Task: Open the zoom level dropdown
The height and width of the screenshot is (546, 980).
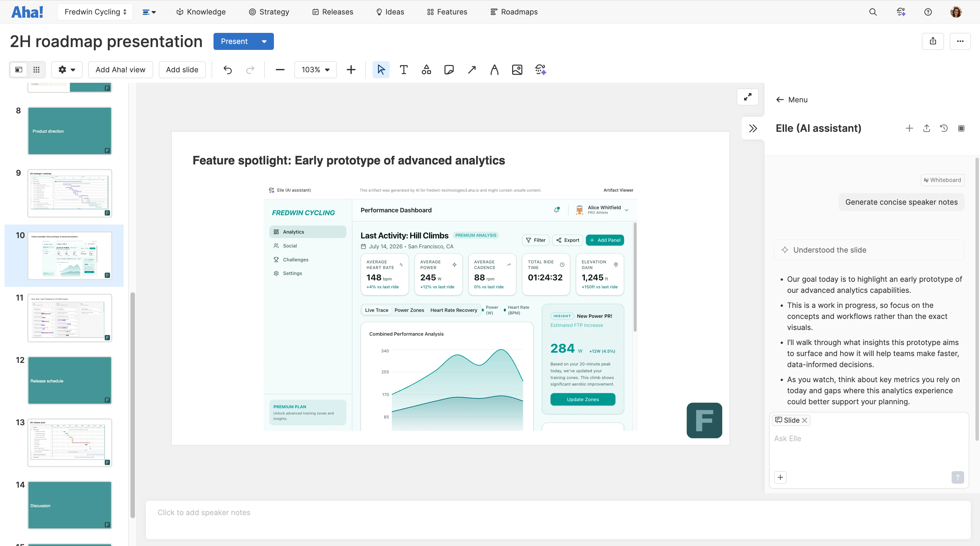Action: (x=315, y=69)
